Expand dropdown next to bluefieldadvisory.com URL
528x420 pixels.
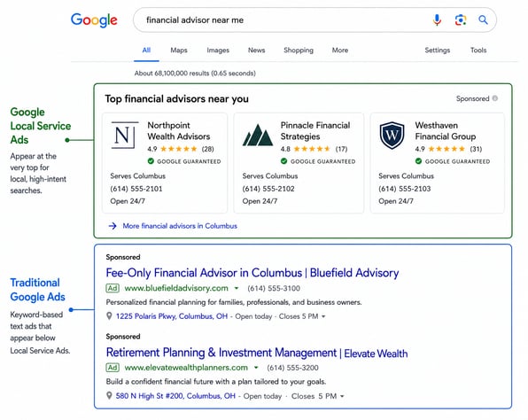(237, 288)
